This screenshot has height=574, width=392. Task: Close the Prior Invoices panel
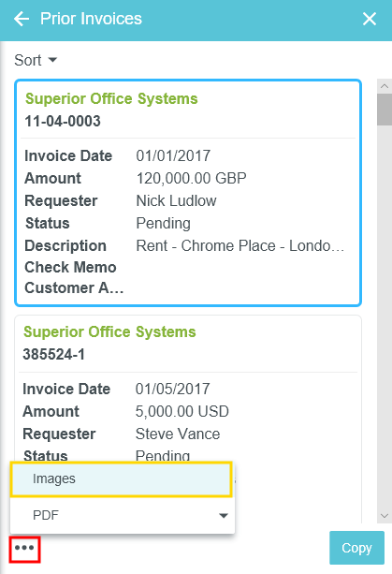click(x=370, y=19)
